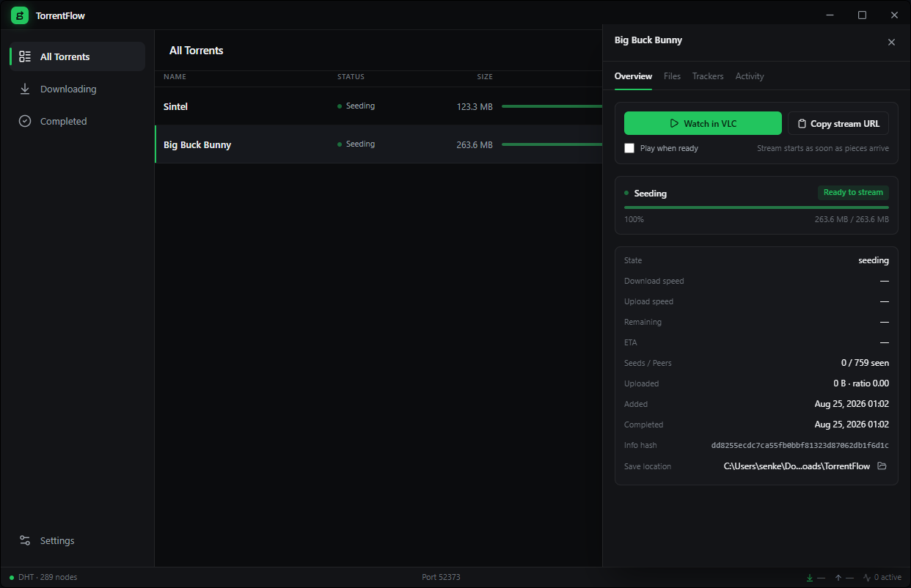This screenshot has height=588, width=911.
Task: Sort by the STATUS column header
Action: [351, 76]
